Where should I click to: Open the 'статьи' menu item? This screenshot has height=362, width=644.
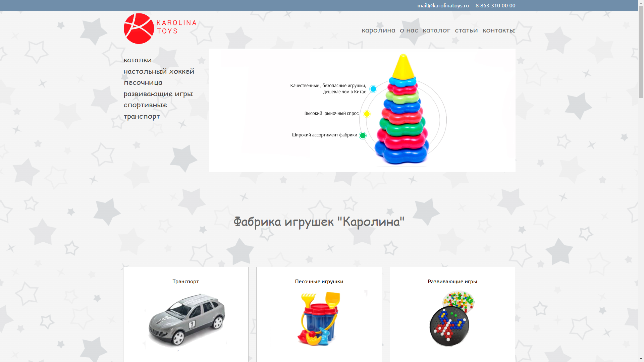466,30
